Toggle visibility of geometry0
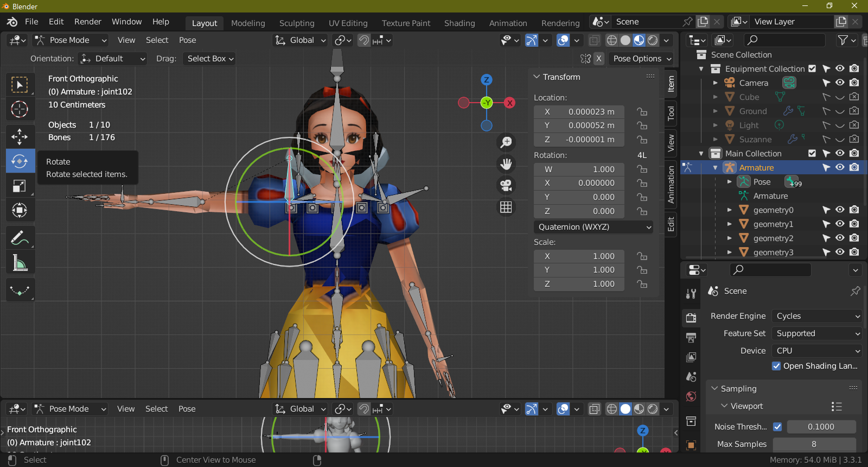 (x=840, y=210)
